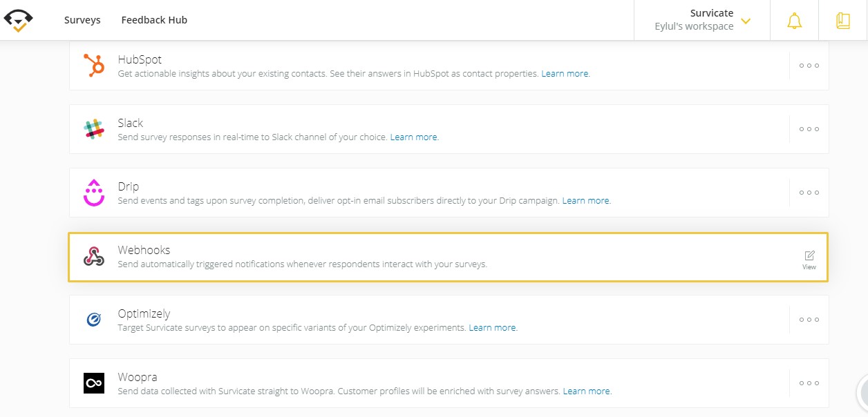The height and width of the screenshot is (417, 868).
Task: Open the Feedback Hub menu
Action: [x=154, y=20]
